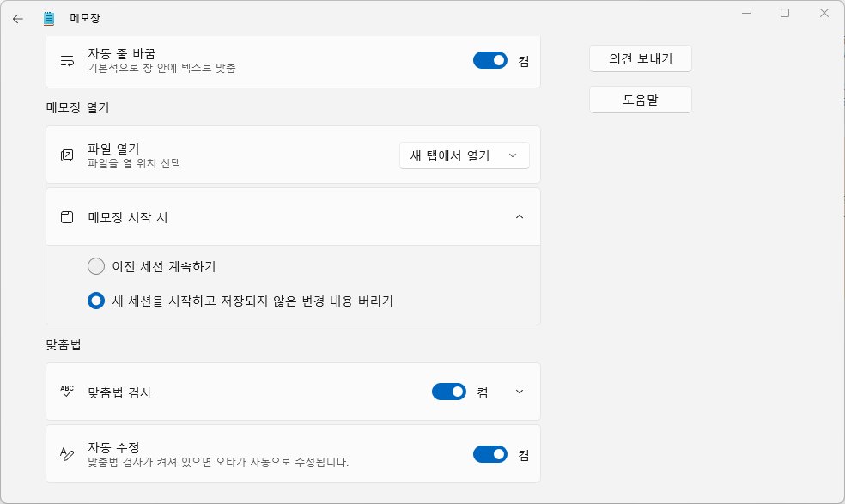Disable the 맞춤법 검사 toggle

(x=449, y=392)
